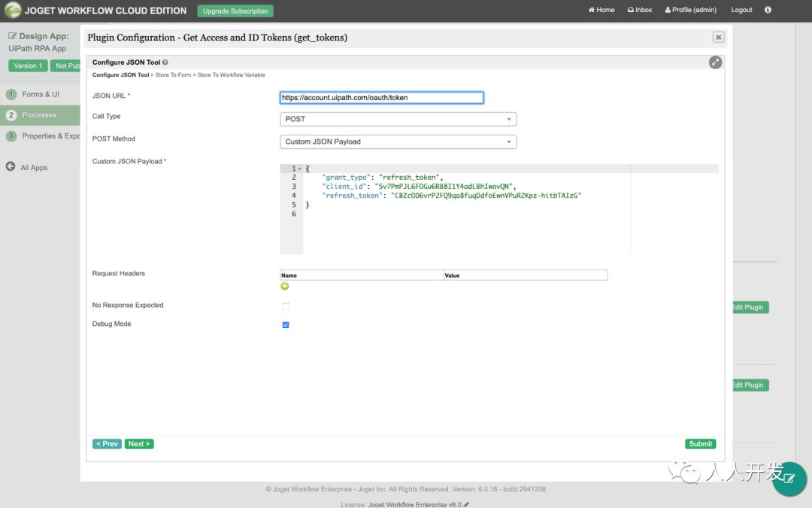Select the Processes step in sidebar
Viewport: 812px width, 508px height.
[x=40, y=115]
